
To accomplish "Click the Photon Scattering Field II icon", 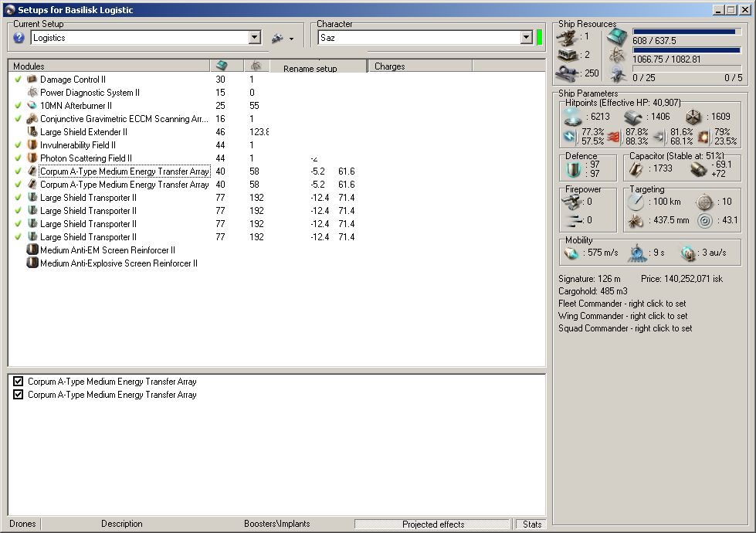I will pos(32,158).
